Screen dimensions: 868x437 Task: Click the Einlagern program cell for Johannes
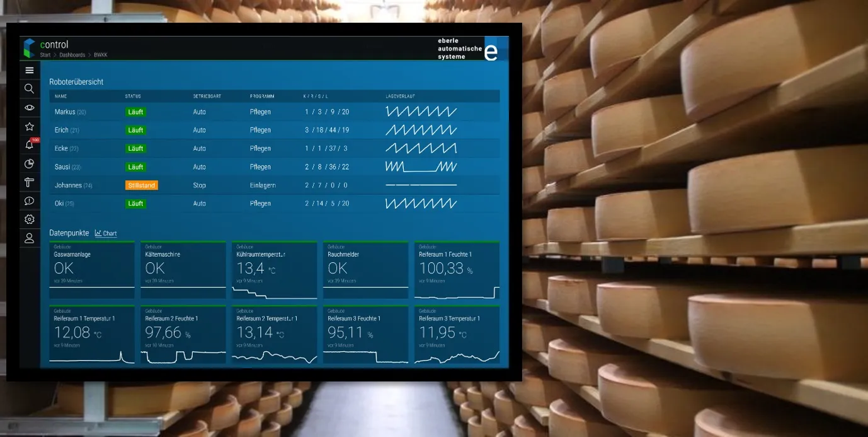coord(263,185)
